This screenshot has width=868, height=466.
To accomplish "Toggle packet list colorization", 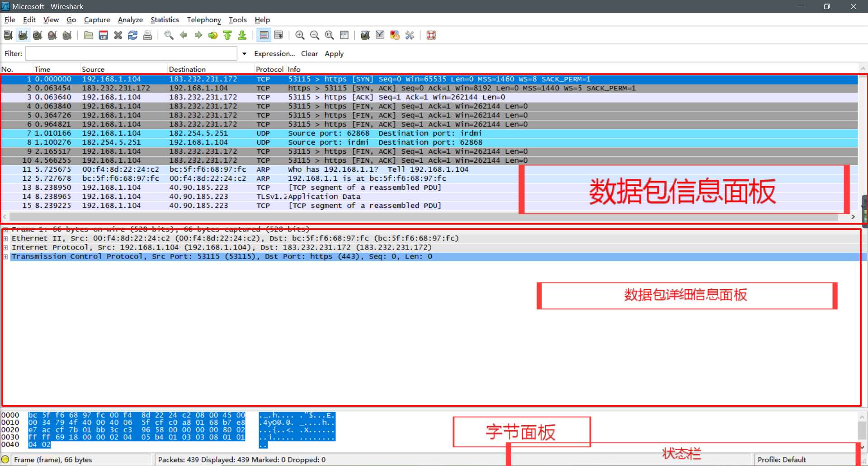I will [264, 35].
